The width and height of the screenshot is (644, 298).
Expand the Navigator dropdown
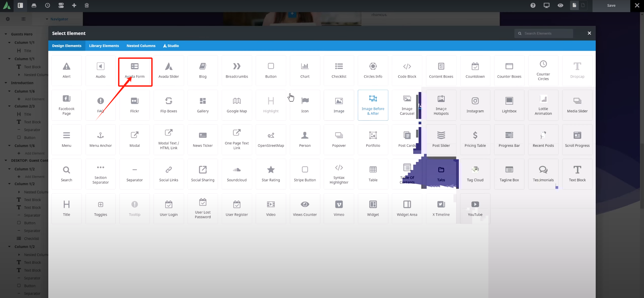click(47, 19)
